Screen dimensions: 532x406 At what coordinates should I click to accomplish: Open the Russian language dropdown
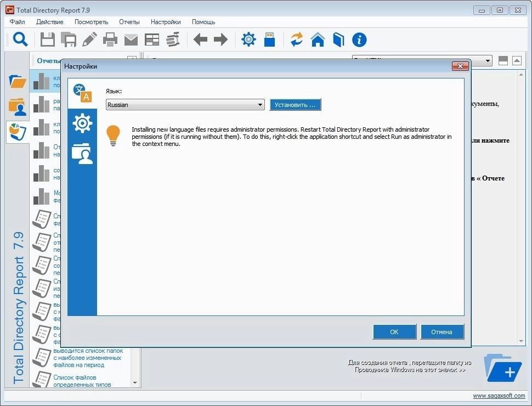click(x=185, y=105)
